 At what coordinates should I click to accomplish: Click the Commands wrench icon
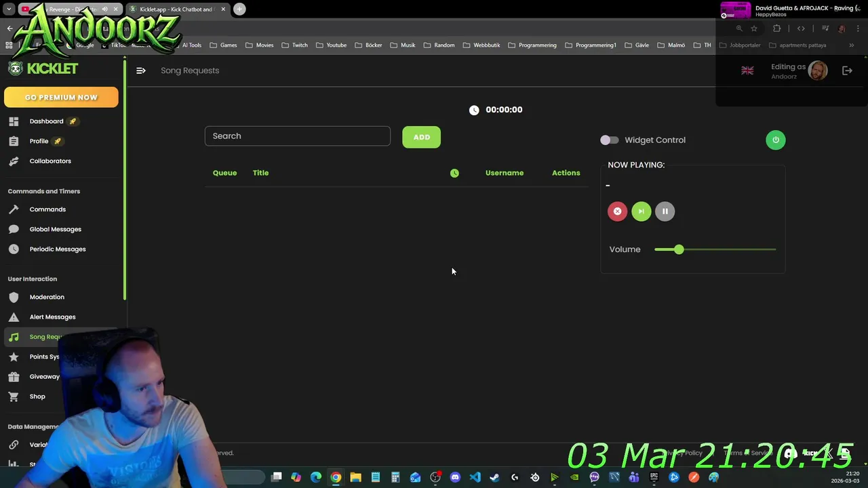(x=14, y=209)
